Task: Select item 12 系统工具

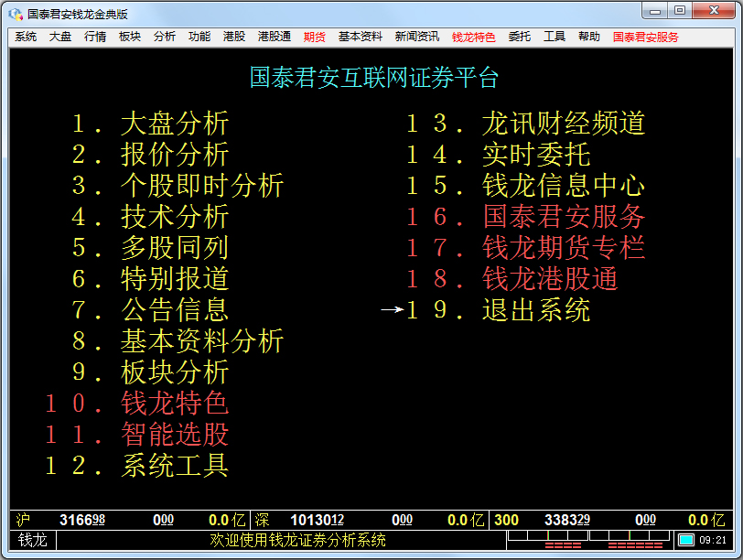Action: coord(137,465)
